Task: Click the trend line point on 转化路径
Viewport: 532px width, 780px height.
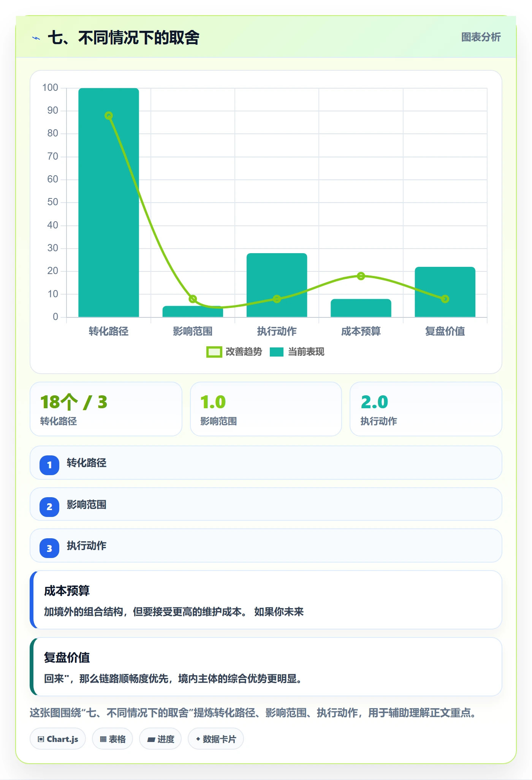Action: (109, 116)
